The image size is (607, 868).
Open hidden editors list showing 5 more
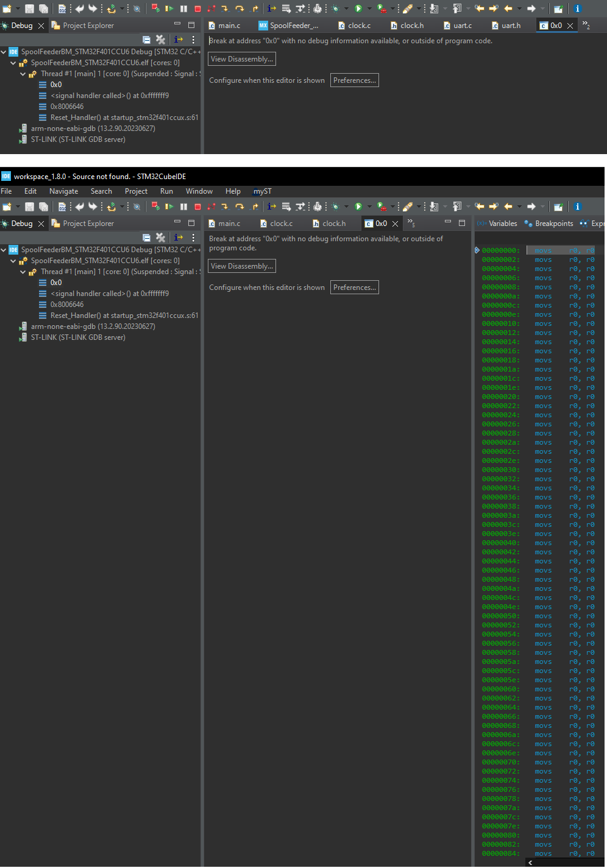[411, 223]
